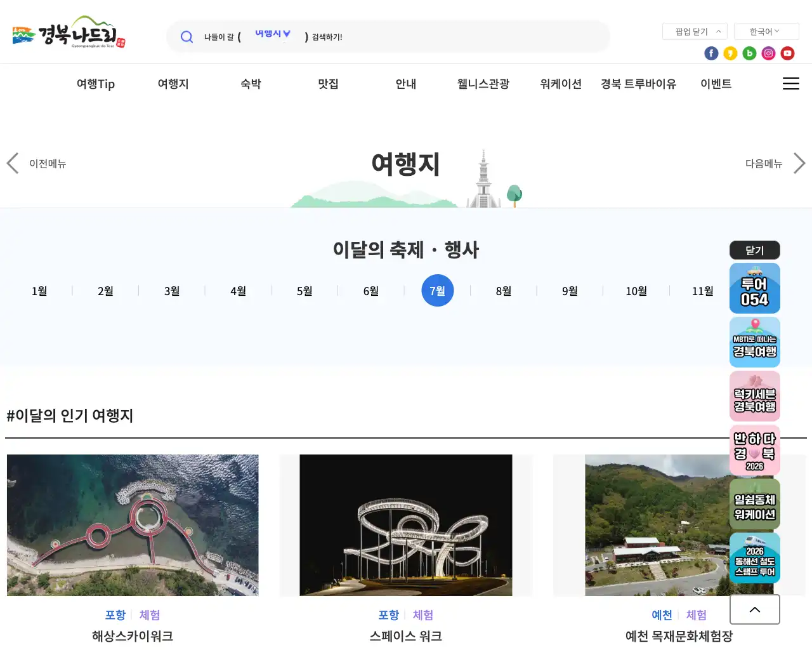Image resolution: width=812 pixels, height=650 pixels.
Task: Open the 이벤트 menu
Action: pos(716,84)
